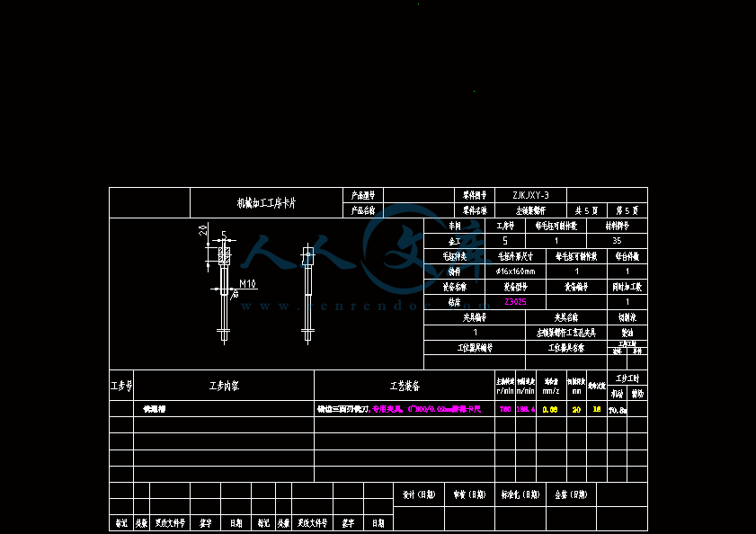Click the 毛坯外形尺寸 header cell

[x=515, y=256]
